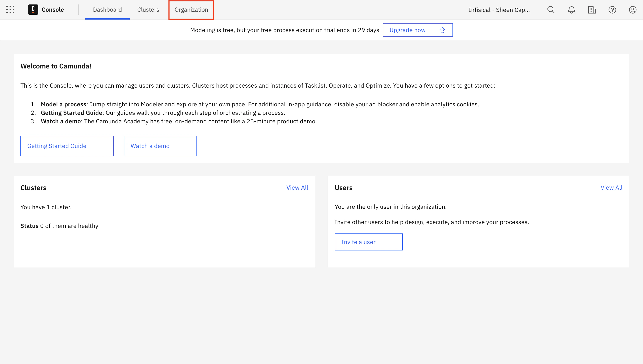
Task: Click the Watch a demo button
Action: [x=160, y=146]
